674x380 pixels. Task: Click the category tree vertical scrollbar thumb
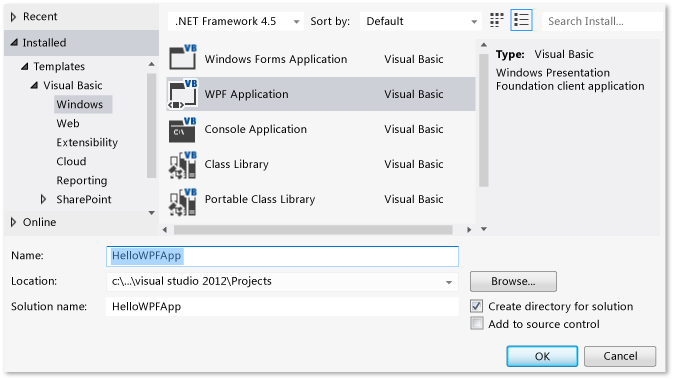151,125
